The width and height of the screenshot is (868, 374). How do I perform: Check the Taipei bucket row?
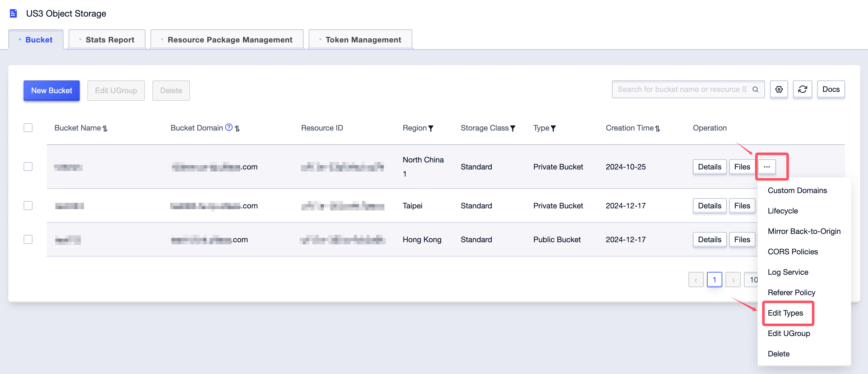[x=28, y=206]
